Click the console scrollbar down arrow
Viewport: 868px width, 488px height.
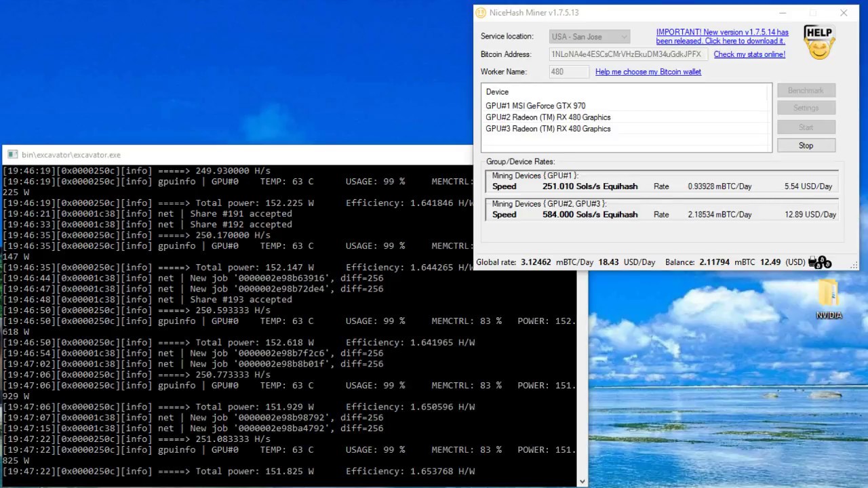point(582,481)
